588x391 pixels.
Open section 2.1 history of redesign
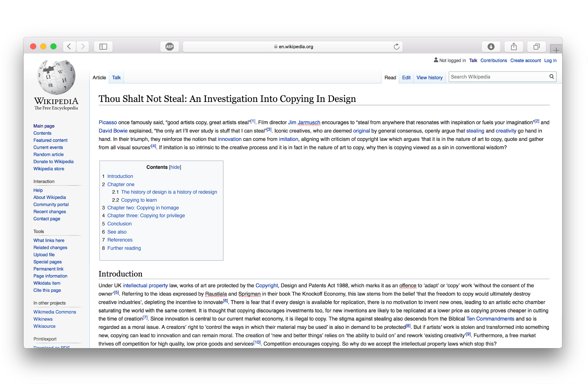click(x=169, y=192)
